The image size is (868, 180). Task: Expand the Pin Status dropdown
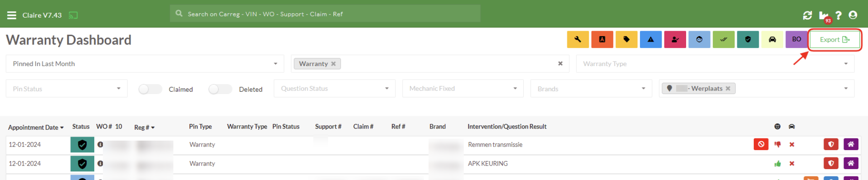point(67,89)
